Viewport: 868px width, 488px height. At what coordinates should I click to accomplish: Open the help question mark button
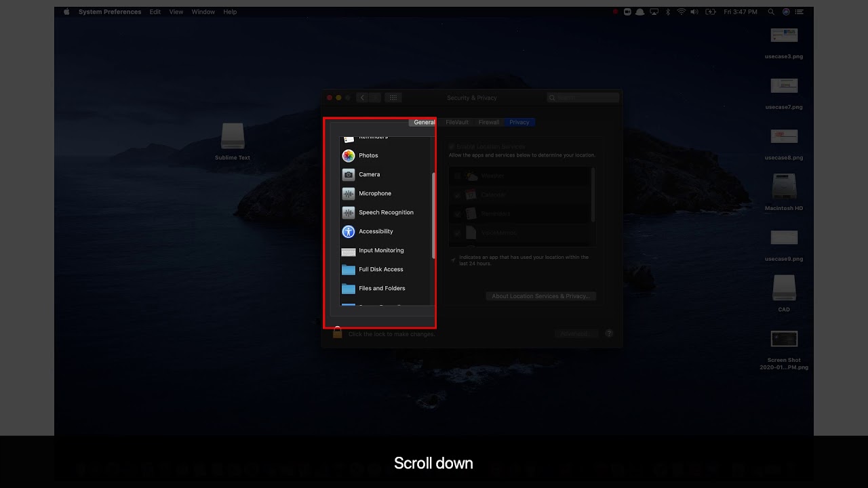(609, 333)
